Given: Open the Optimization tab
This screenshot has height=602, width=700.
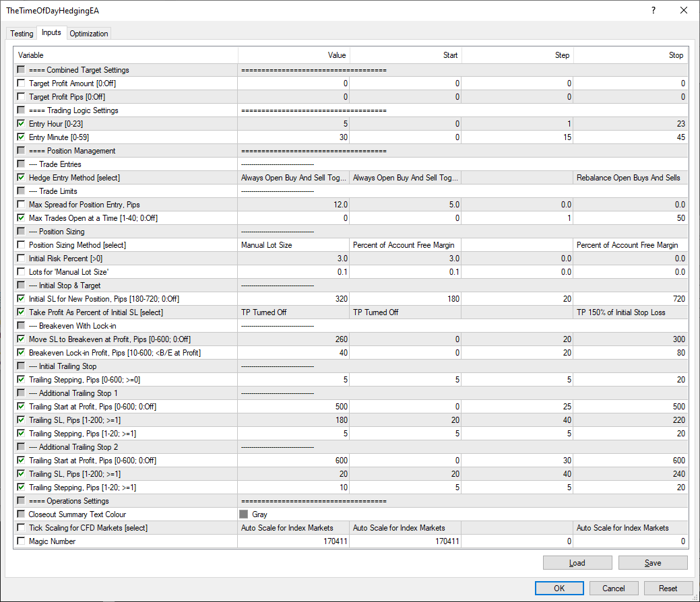Looking at the screenshot, I should click(89, 34).
